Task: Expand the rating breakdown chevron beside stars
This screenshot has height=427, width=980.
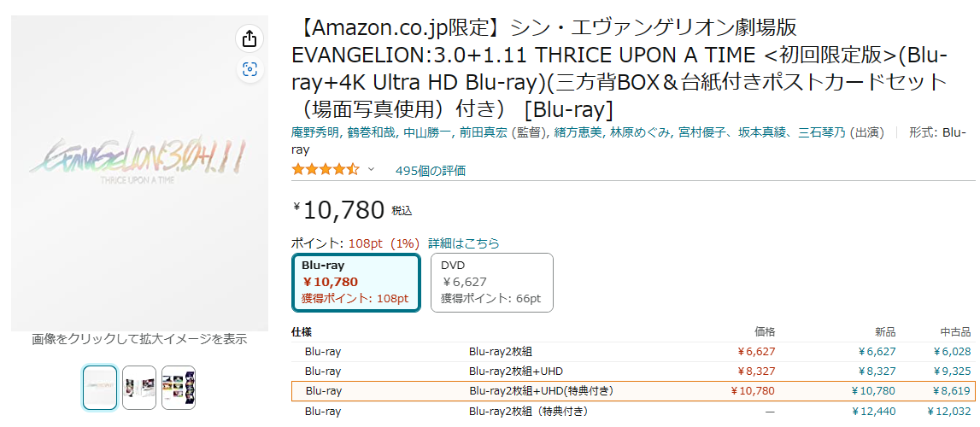Action: click(x=372, y=170)
